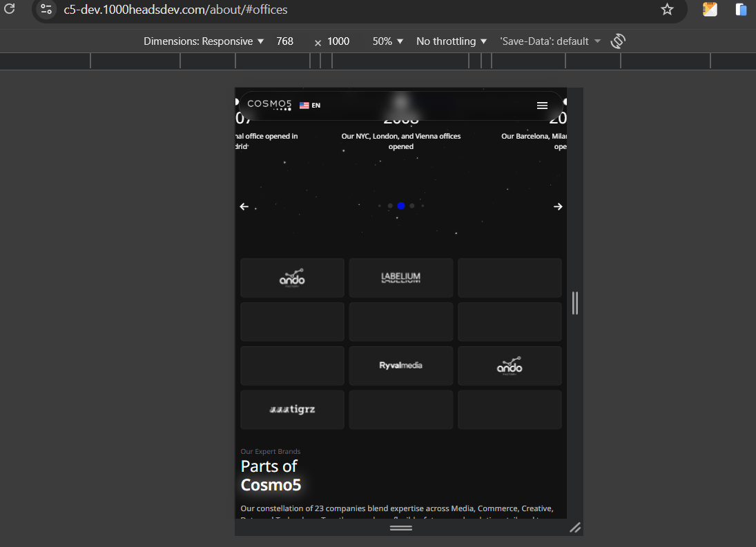Open the 50% zoom level dropdown
The image size is (756, 547).
click(x=387, y=41)
